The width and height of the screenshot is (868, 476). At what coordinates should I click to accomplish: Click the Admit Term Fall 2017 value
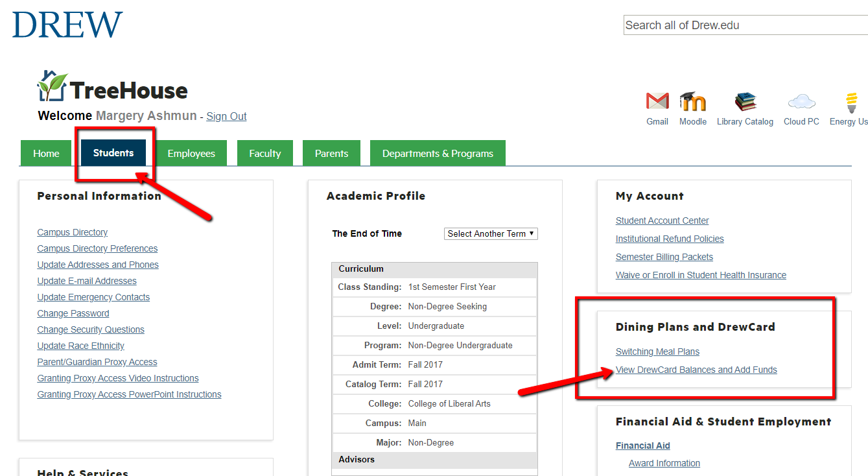(x=425, y=364)
